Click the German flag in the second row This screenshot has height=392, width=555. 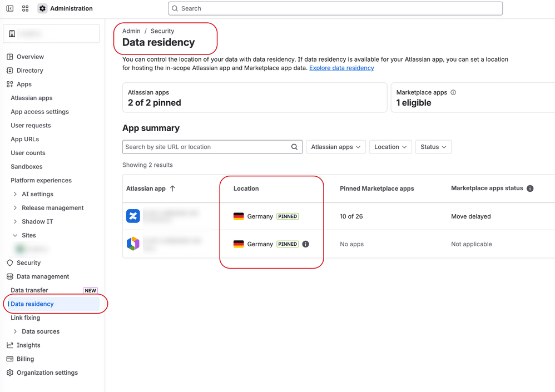coord(239,244)
